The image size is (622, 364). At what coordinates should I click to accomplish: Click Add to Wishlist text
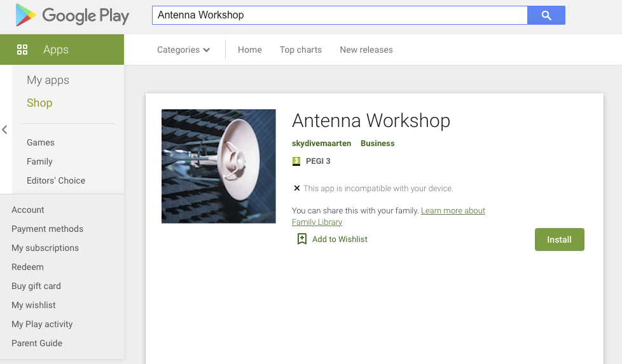pyautogui.click(x=340, y=239)
